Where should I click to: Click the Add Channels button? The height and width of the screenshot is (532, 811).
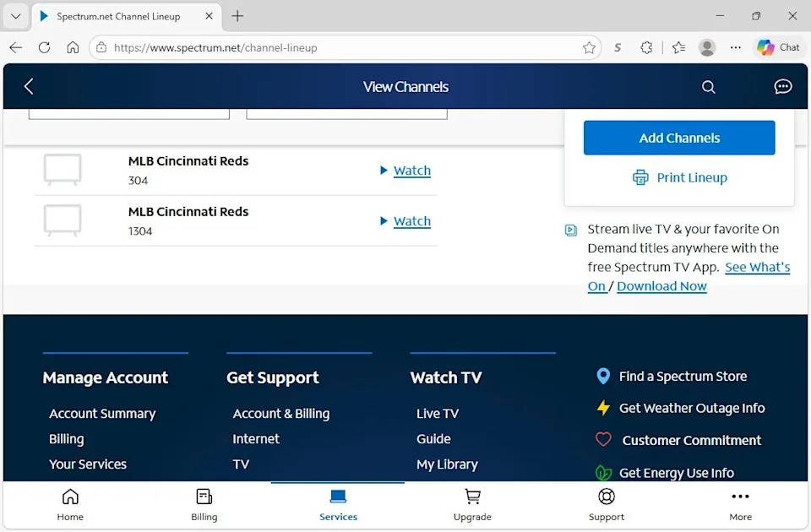tap(678, 137)
